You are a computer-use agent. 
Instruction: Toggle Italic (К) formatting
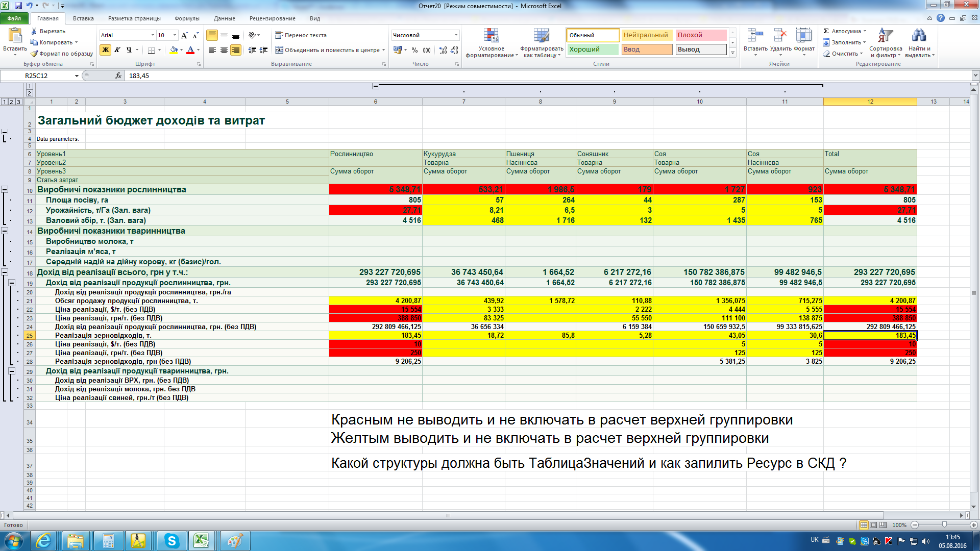117,50
